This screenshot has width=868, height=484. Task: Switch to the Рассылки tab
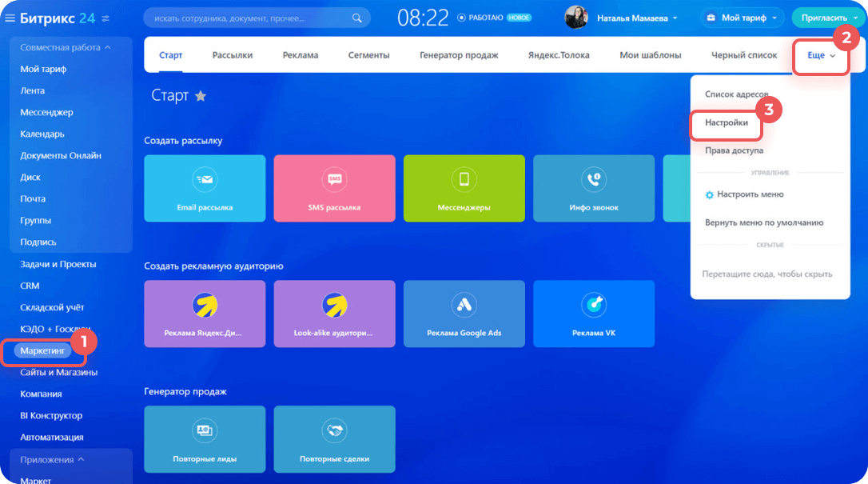233,55
